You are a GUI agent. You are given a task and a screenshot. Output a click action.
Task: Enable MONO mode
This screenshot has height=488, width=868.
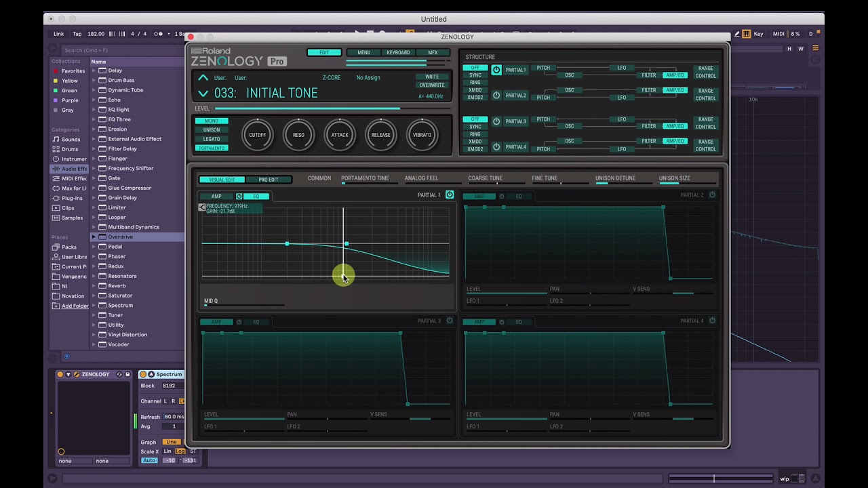212,121
